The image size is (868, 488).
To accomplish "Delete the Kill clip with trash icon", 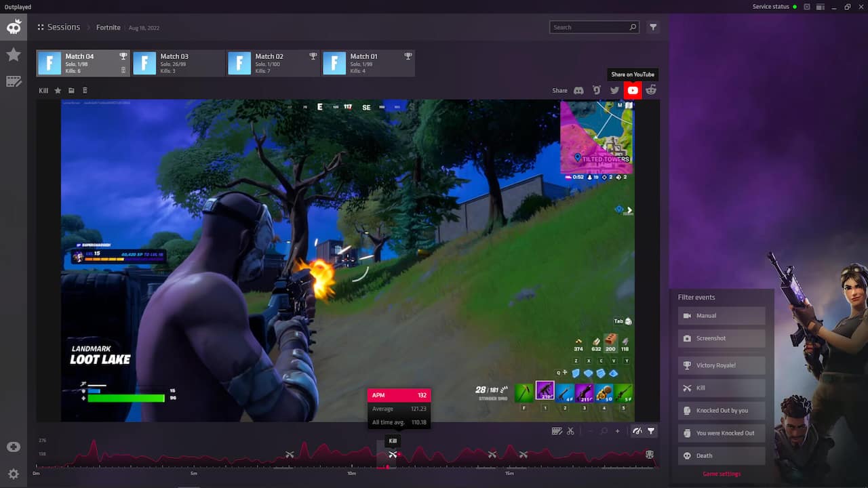I will 85,90.
